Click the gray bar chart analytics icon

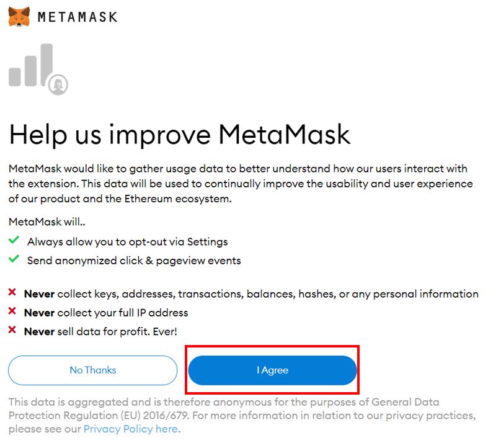[x=31, y=66]
